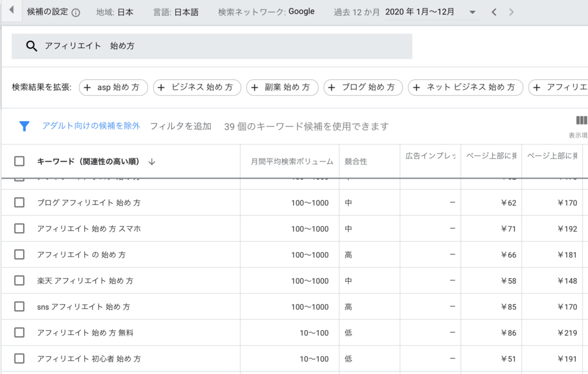The width and height of the screenshot is (588, 374).
Task: Click keyword sns アフィリエイト 始め方
Action: 84,307
